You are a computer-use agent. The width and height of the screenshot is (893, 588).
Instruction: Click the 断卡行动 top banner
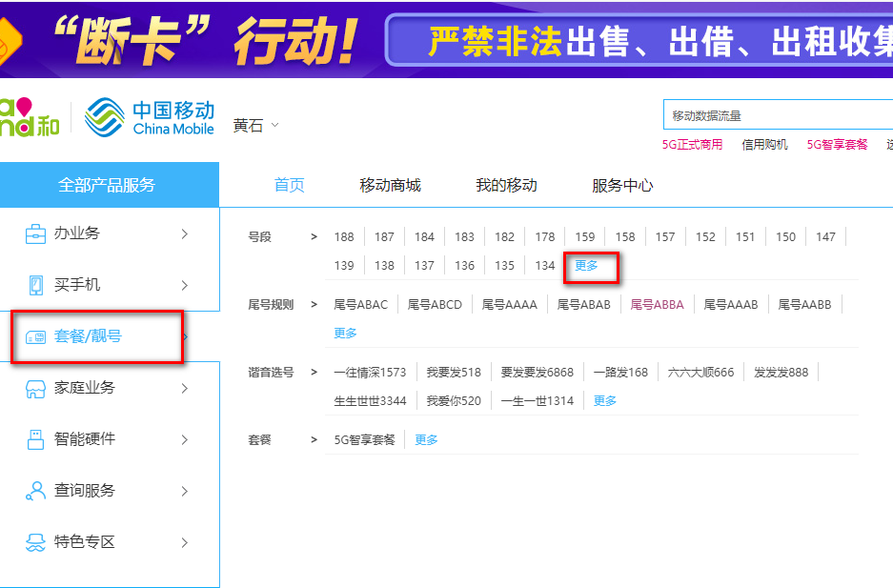[446, 39]
